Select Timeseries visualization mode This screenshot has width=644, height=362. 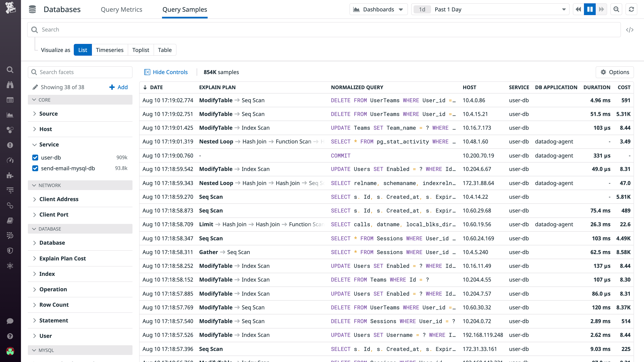tap(110, 50)
